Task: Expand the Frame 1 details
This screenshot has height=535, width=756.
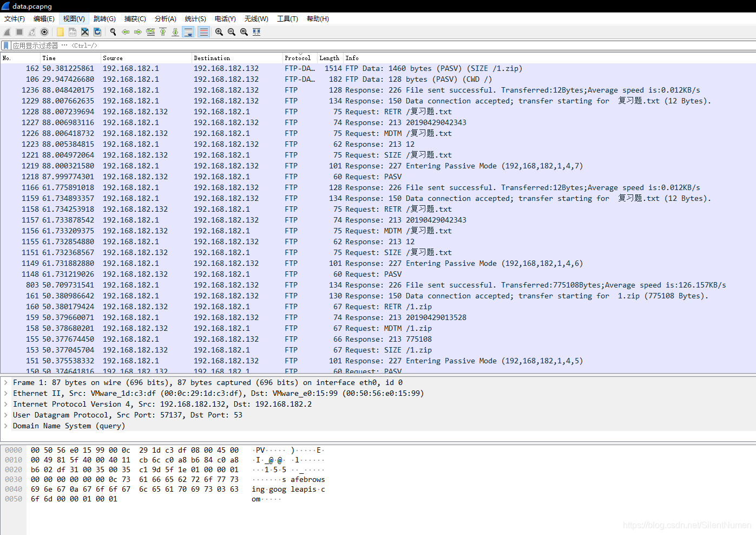Action: click(x=6, y=382)
